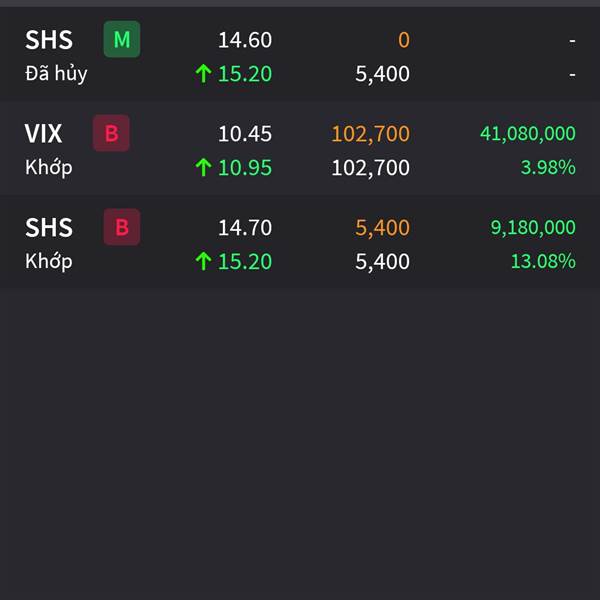Image resolution: width=600 pixels, height=600 pixels.
Task: Open the VIX ticker symbol
Action: (43, 134)
